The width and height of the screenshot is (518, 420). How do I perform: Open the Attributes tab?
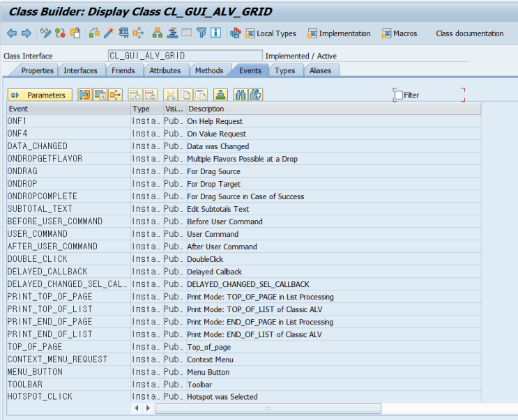tap(165, 70)
